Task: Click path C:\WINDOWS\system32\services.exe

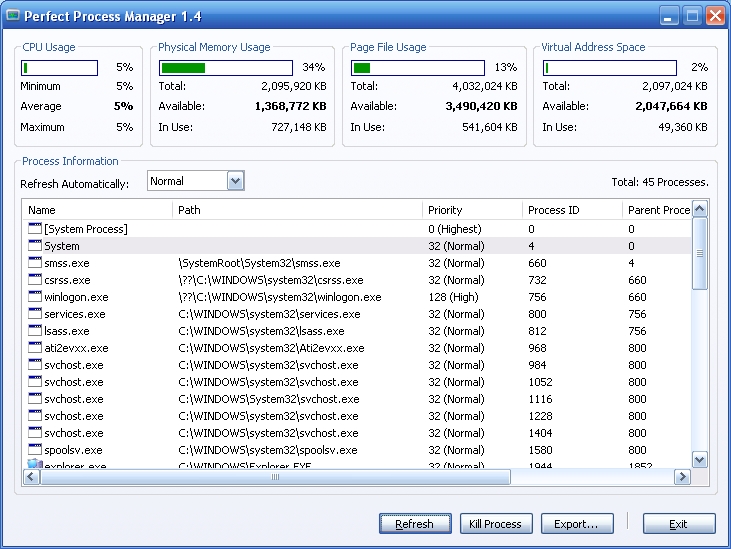Action: 269,314
